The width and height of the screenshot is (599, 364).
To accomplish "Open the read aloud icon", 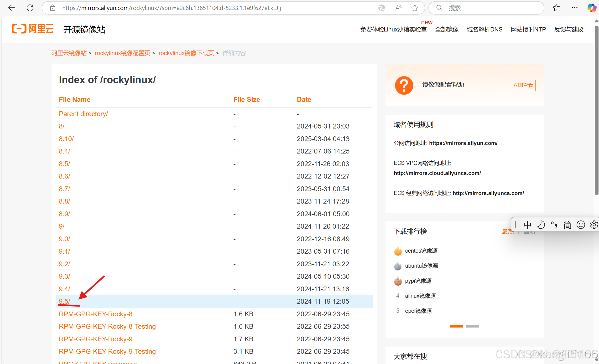I will point(398,8).
